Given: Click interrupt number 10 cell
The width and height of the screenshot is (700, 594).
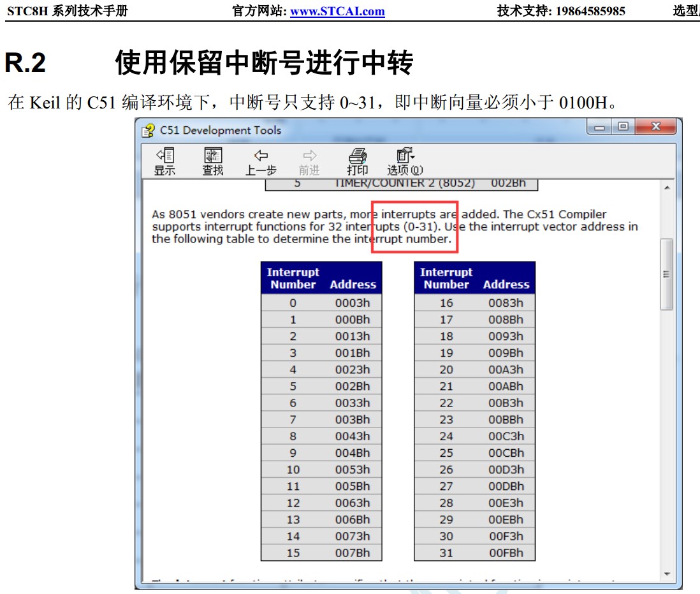Looking at the screenshot, I should (293, 470).
